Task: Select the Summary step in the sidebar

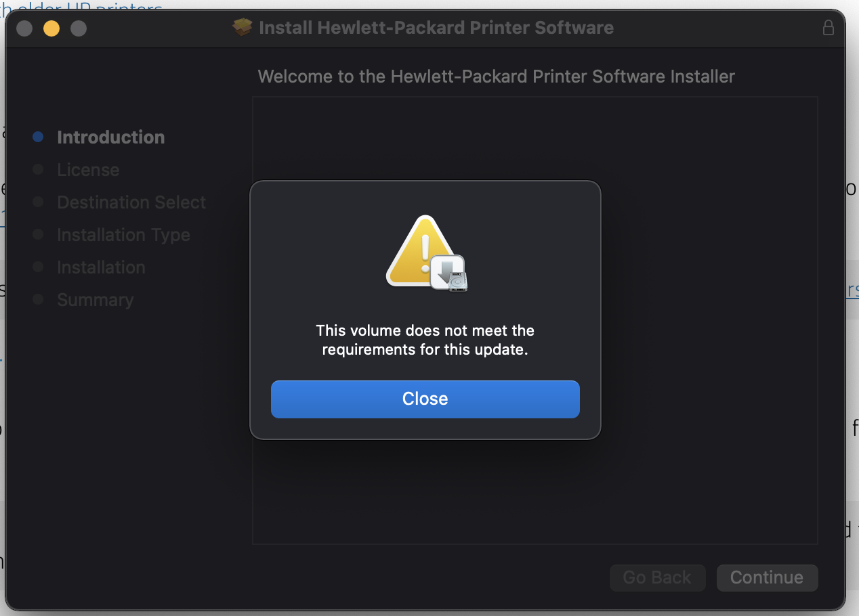Action: click(x=95, y=300)
